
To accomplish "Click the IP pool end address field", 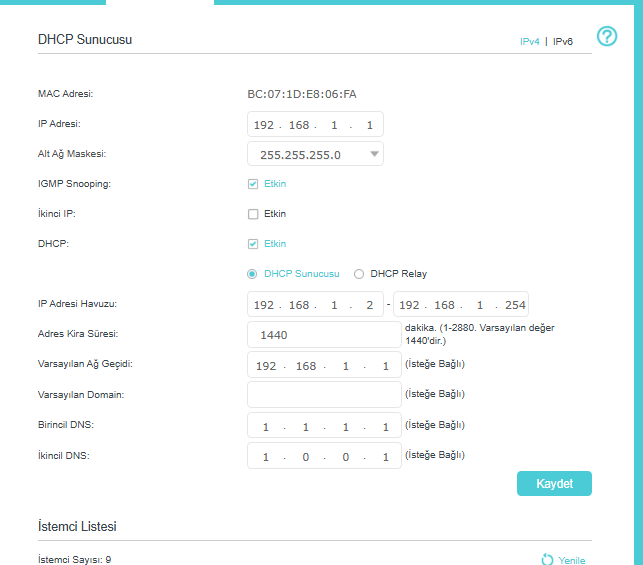I will coord(461,304).
